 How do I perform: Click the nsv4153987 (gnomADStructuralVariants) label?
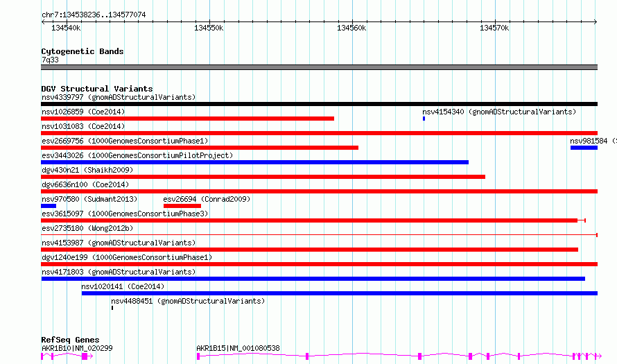pos(119,243)
